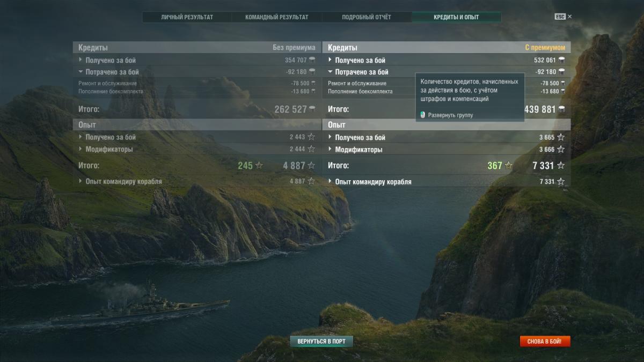
Task: Click the credits icon beside -78 500 with premium
Action: (563, 83)
